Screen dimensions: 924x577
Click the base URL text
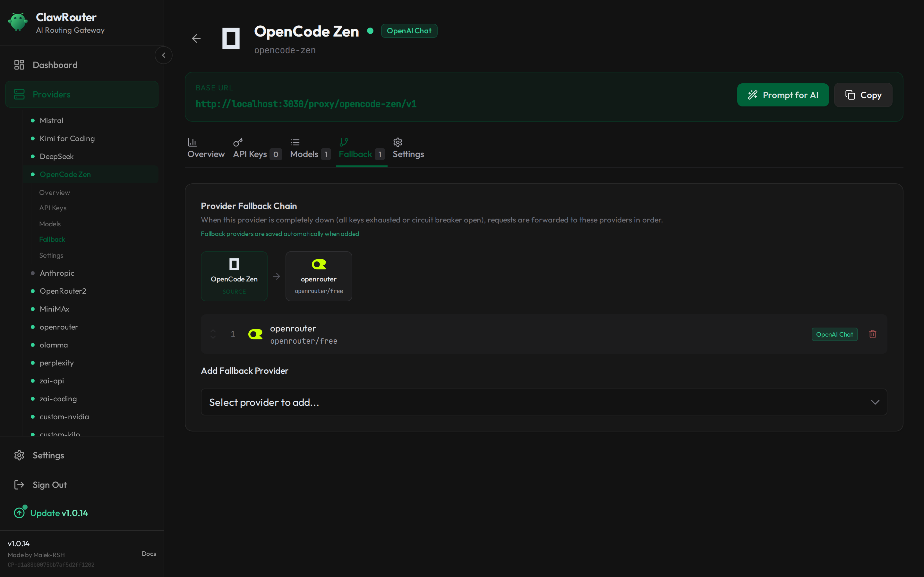[x=306, y=104]
